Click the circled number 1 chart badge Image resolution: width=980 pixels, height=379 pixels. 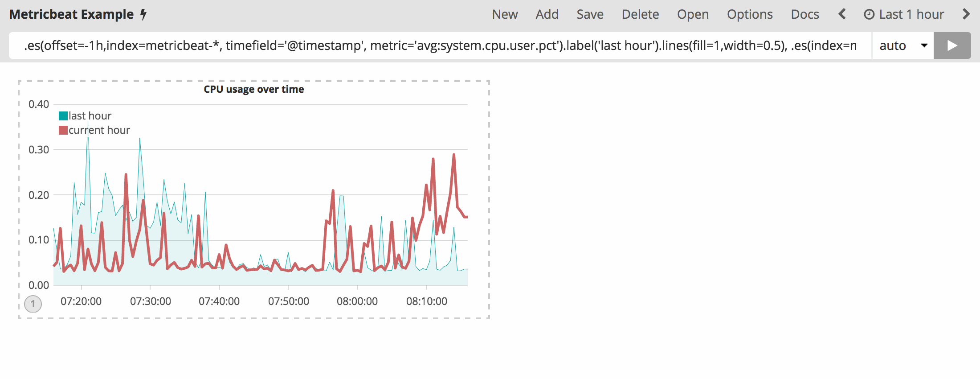[x=33, y=304]
